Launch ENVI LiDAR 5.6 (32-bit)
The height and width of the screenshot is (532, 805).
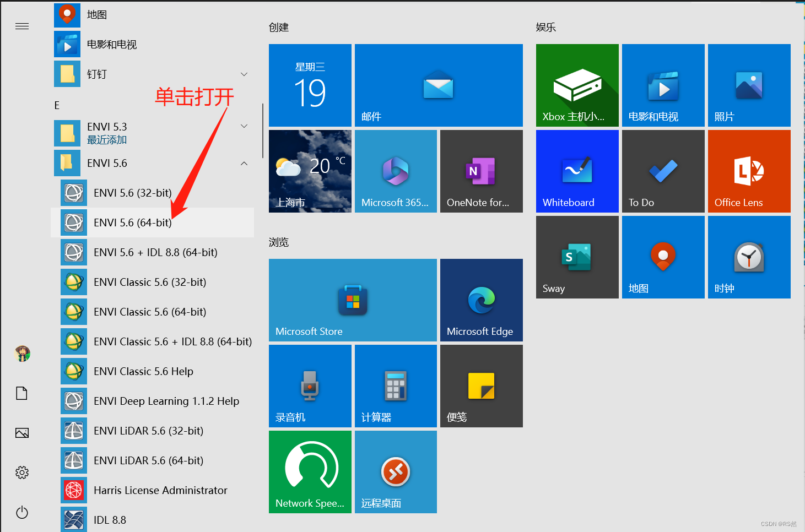[152, 431]
